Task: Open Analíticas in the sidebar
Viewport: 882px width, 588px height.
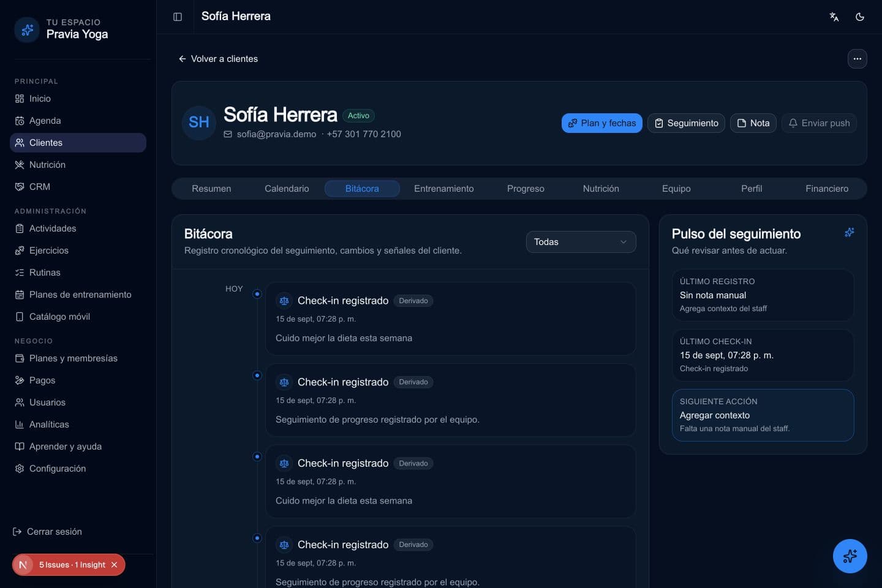Action: [x=78, y=424]
